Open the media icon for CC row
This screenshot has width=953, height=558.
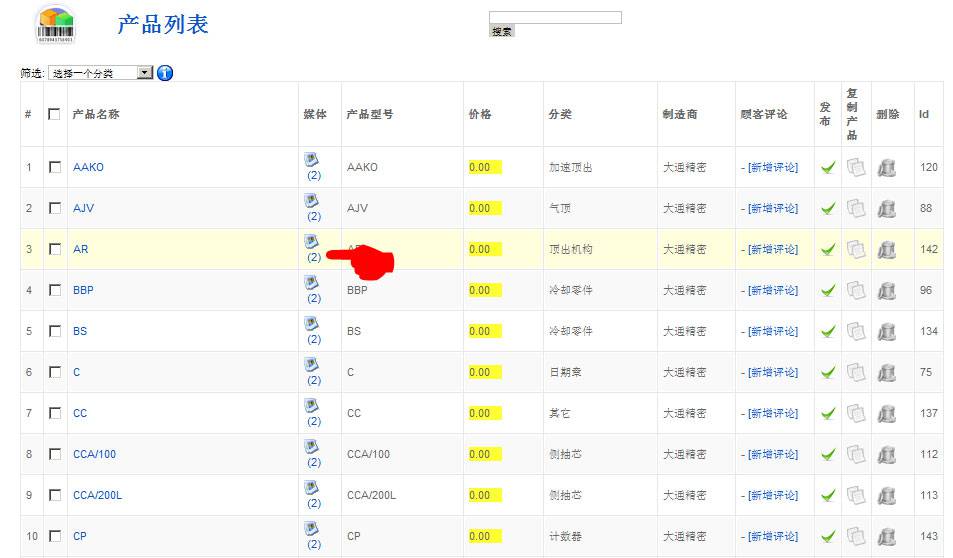tap(311, 406)
